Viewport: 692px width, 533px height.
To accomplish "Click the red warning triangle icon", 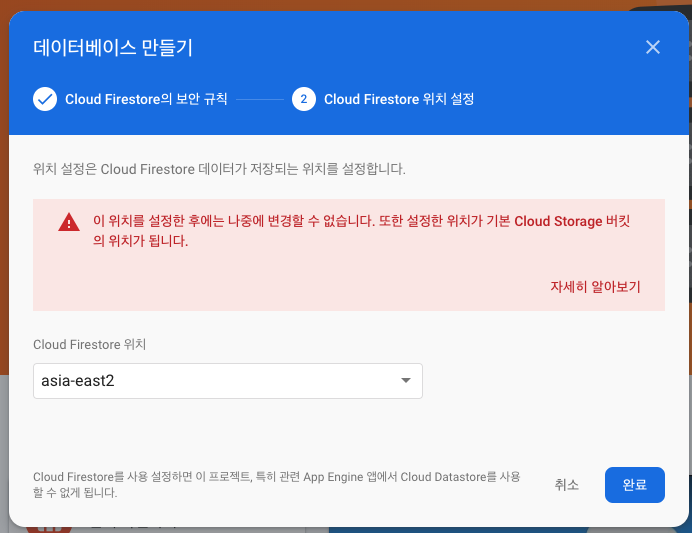I will click(69, 222).
